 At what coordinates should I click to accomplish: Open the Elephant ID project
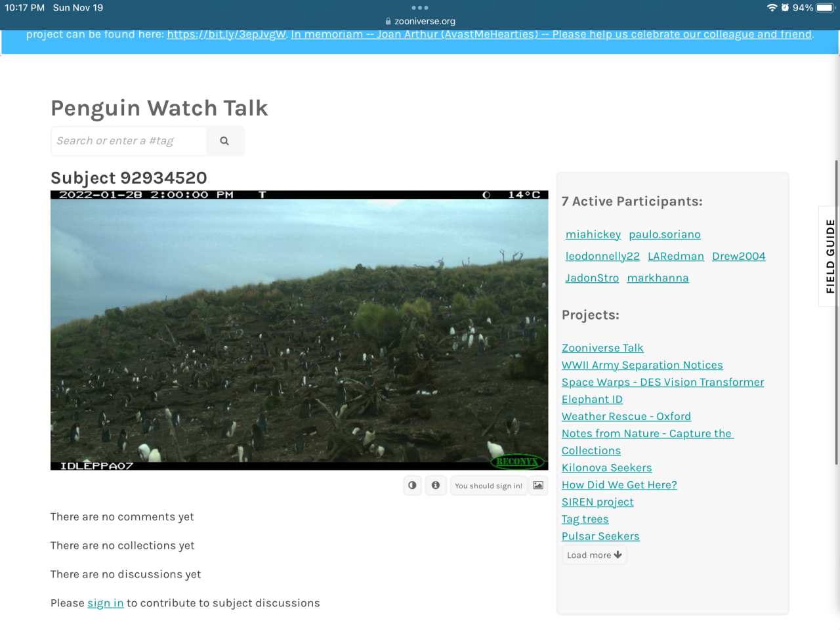click(x=592, y=399)
